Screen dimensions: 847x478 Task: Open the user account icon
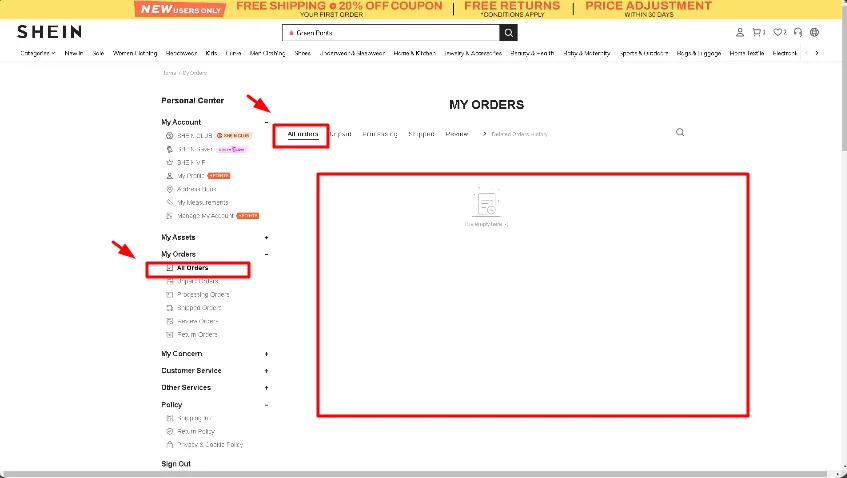point(740,32)
